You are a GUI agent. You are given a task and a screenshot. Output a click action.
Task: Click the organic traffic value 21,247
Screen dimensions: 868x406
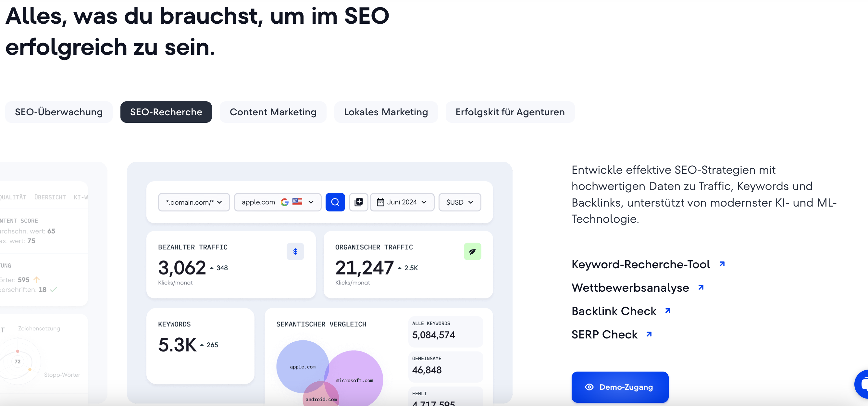pyautogui.click(x=364, y=268)
